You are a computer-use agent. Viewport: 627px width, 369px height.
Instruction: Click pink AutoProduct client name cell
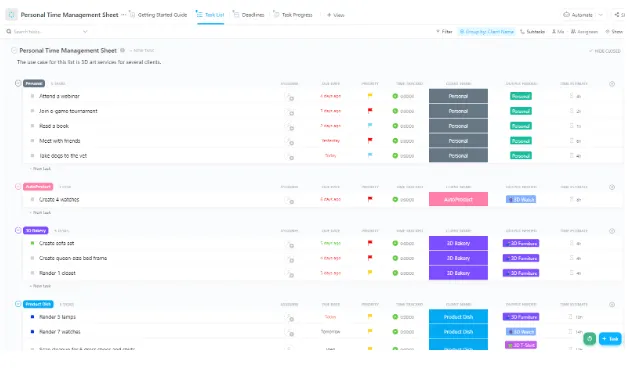coord(458,199)
